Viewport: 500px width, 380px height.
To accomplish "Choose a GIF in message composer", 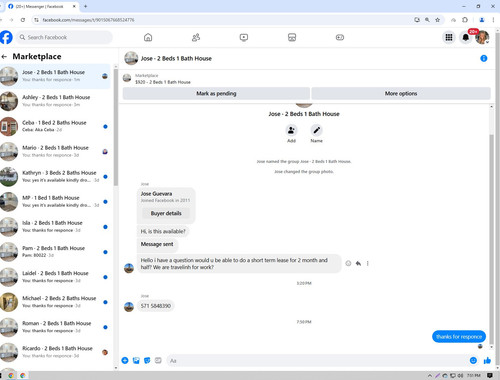I will pos(158,360).
